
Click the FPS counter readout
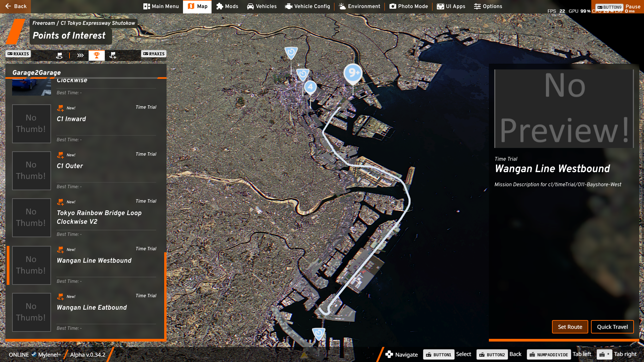[x=556, y=11]
